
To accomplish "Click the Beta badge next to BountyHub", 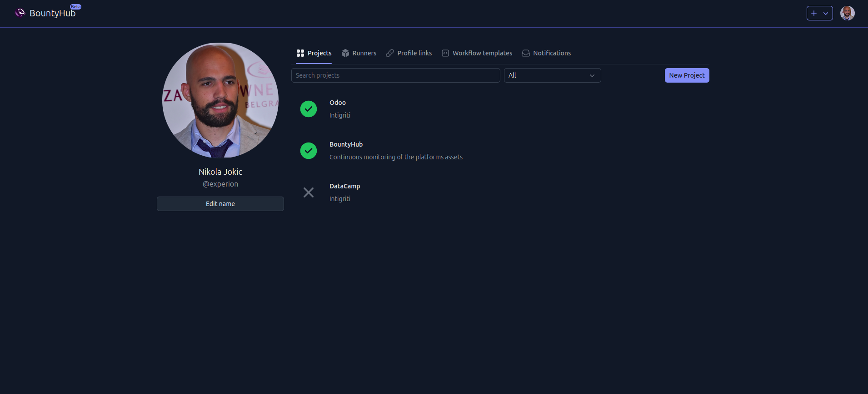I will pos(76,7).
